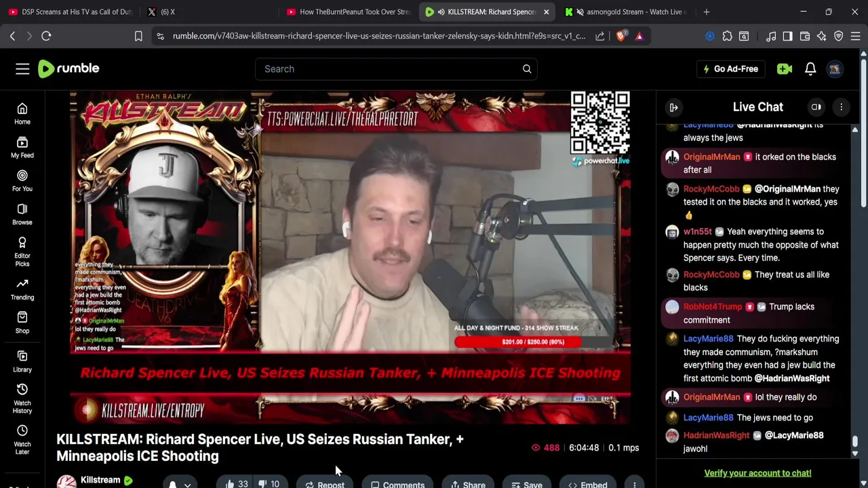Click RobNot4Trump username in chat
868x488 pixels.
(x=712, y=306)
